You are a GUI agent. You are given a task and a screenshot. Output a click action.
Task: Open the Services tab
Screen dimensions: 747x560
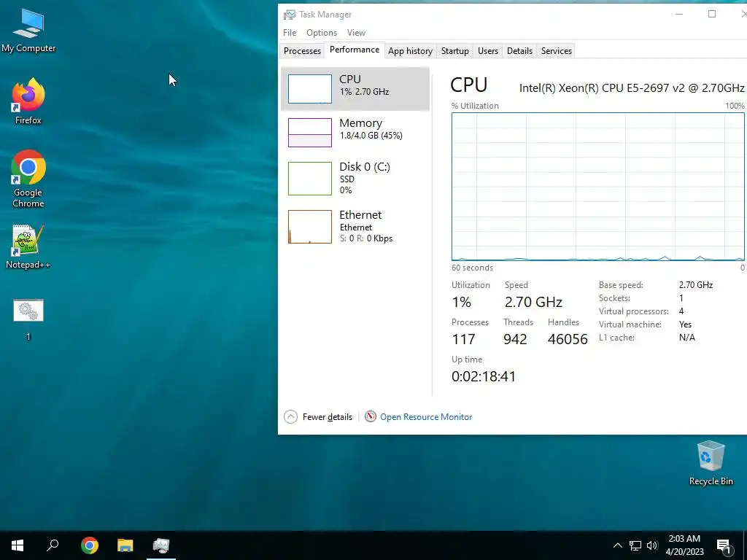(x=556, y=51)
